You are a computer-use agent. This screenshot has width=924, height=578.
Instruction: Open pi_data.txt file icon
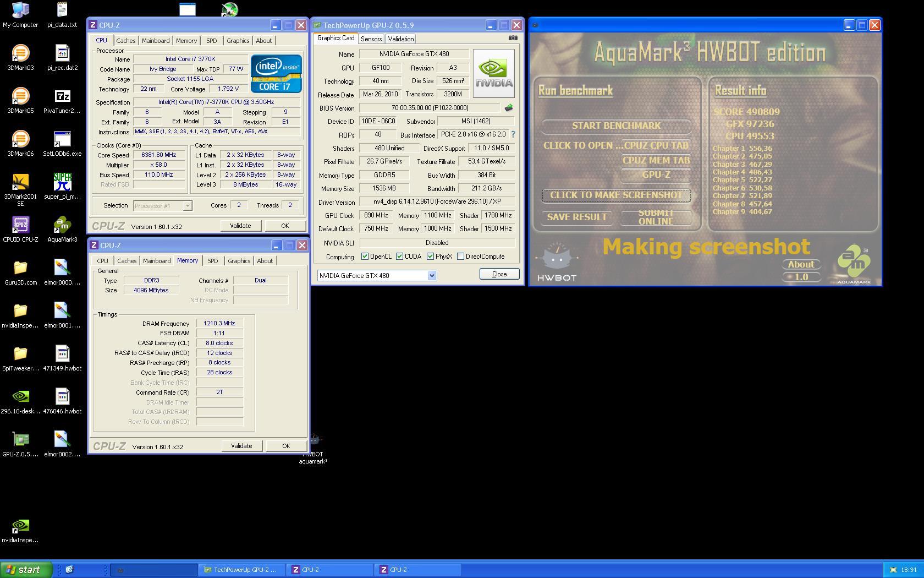point(62,15)
